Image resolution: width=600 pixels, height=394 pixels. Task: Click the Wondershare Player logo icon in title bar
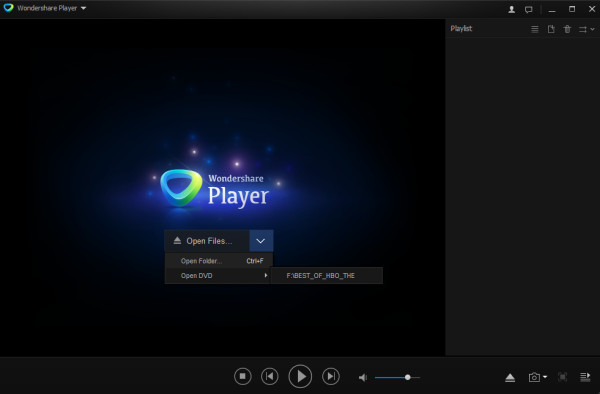click(x=8, y=8)
